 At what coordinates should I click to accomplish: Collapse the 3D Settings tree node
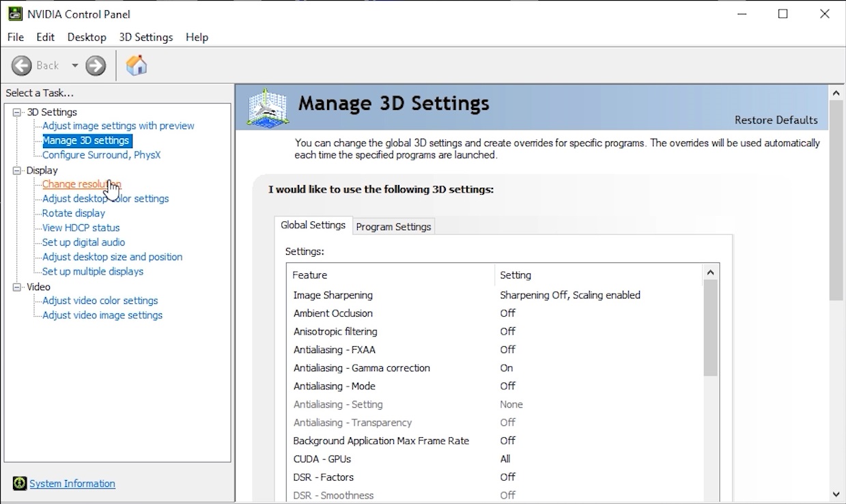click(x=17, y=112)
